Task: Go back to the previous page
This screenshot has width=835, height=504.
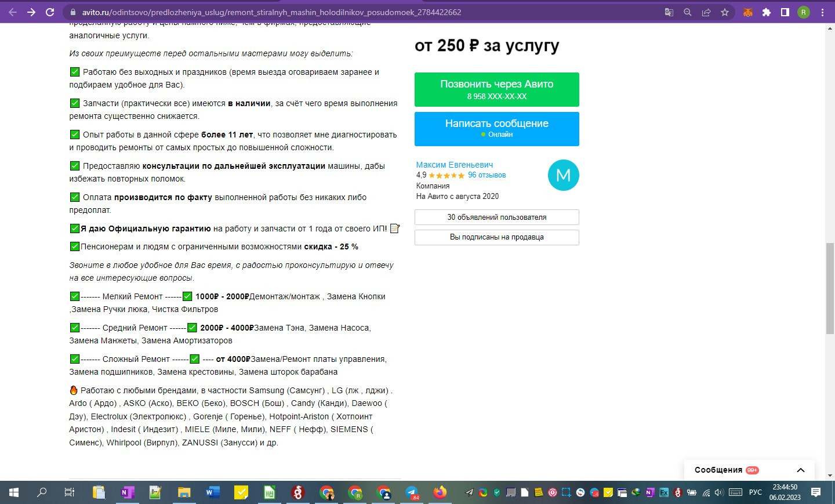Action: 13,12
